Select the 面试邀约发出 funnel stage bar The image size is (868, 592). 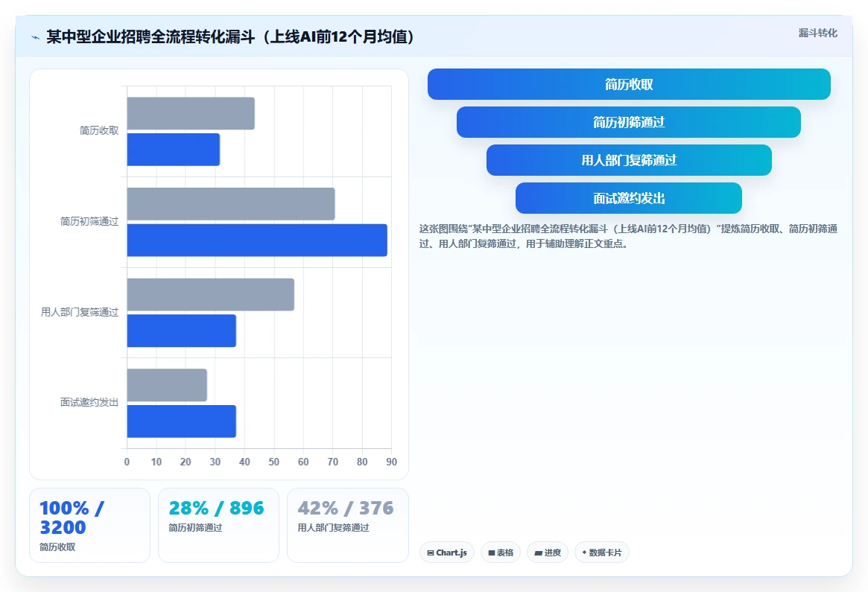629,198
